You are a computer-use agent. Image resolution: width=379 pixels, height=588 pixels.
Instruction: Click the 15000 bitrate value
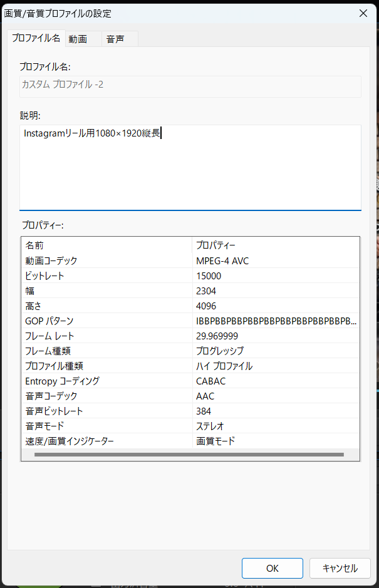(x=209, y=276)
